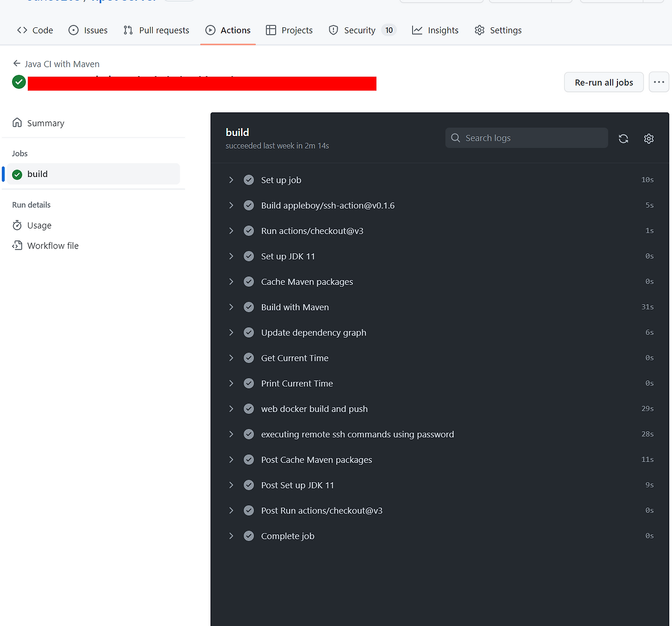The height and width of the screenshot is (626, 672).
Task: Click the Usage stopwatch icon in Run details
Action: click(x=17, y=225)
